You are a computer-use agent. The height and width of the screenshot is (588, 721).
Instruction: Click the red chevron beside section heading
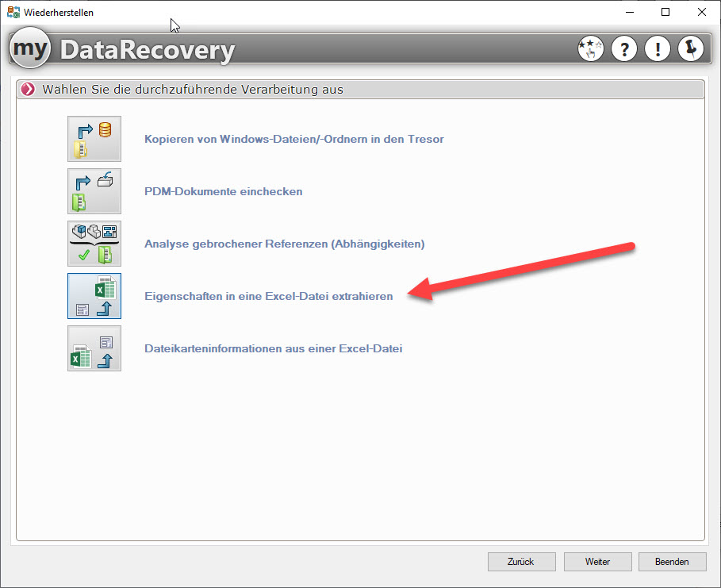pos(28,89)
